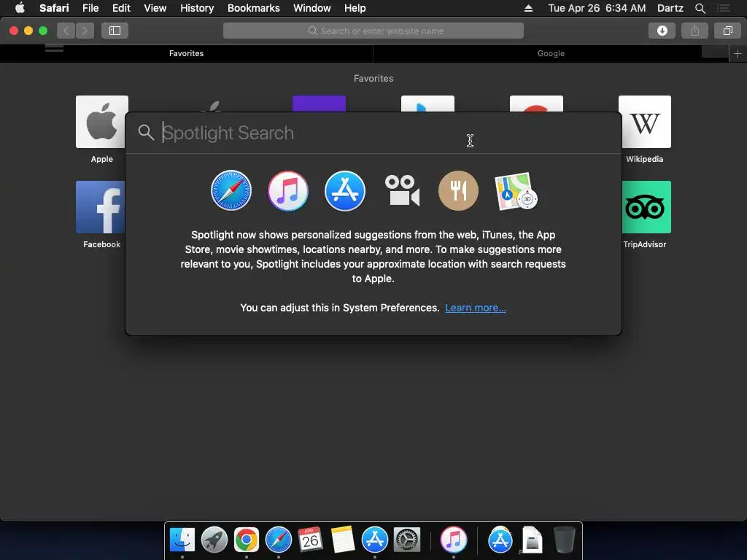Show Safari downloads button
The width and height of the screenshot is (747, 560).
(662, 31)
